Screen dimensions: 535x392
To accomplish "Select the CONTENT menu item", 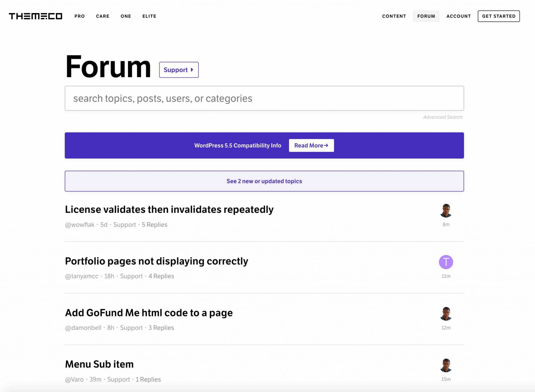I will [x=394, y=16].
